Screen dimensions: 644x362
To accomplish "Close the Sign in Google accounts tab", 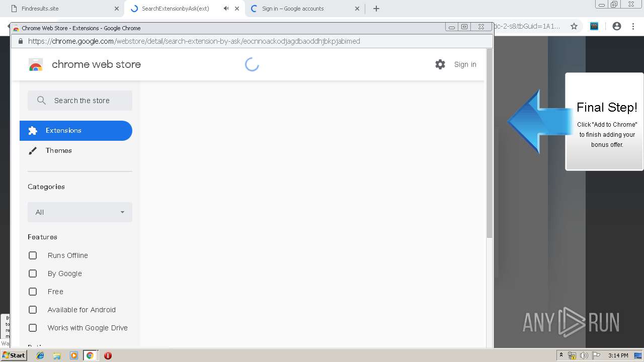I will click(x=357, y=9).
